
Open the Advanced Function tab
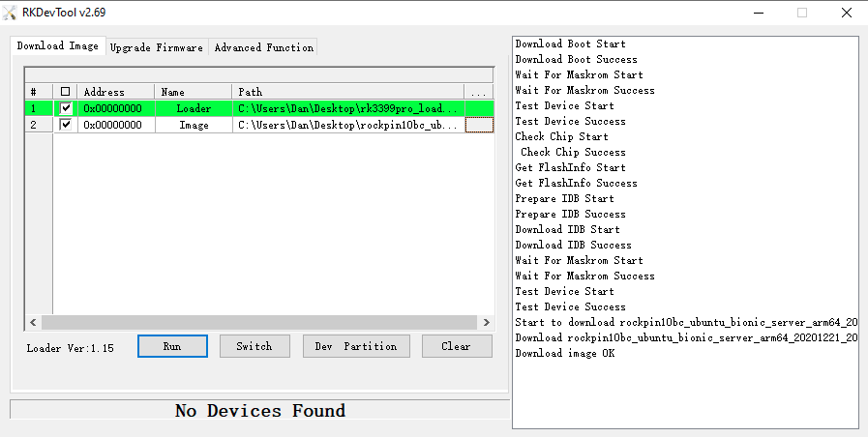click(x=263, y=47)
